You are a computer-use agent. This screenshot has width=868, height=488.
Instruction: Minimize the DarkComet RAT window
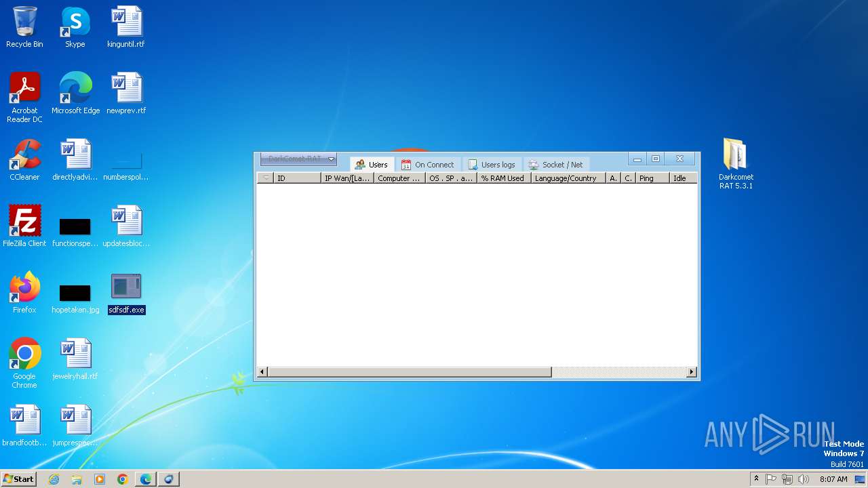pyautogui.click(x=637, y=159)
